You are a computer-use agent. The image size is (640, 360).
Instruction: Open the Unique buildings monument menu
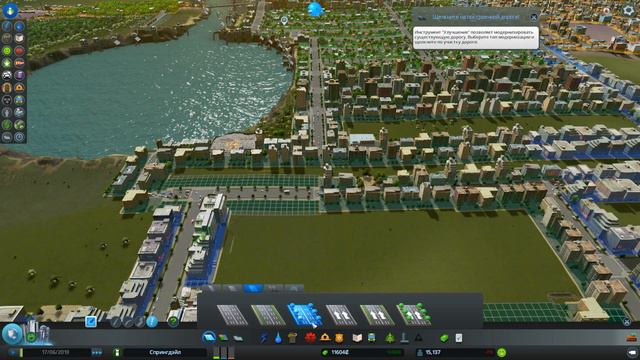click(404, 338)
